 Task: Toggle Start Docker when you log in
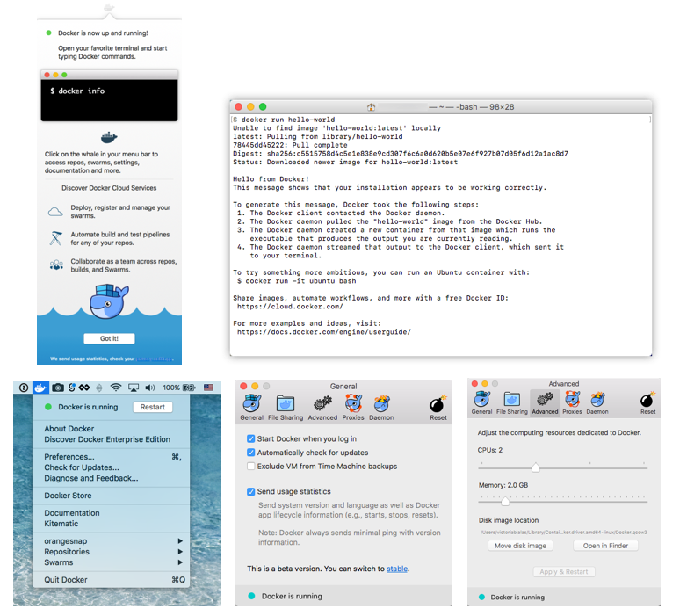(251, 438)
